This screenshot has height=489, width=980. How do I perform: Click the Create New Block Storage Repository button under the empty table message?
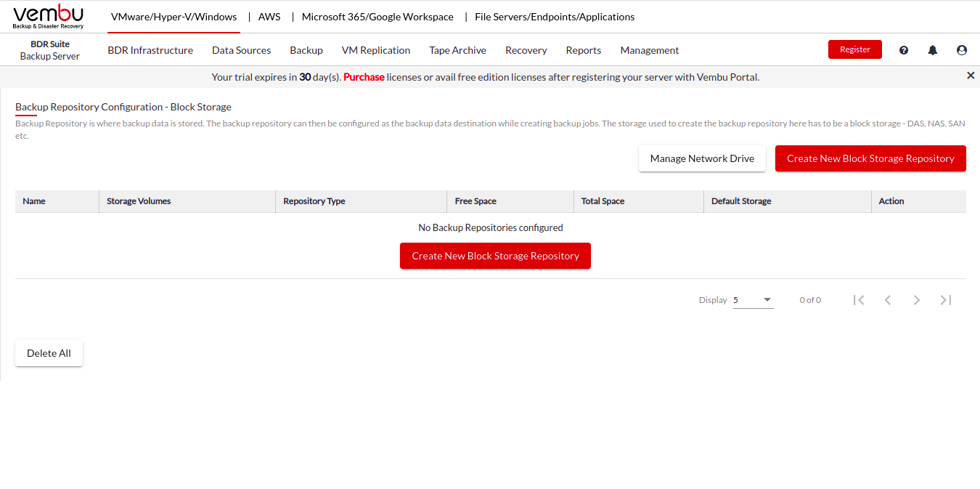(x=495, y=256)
